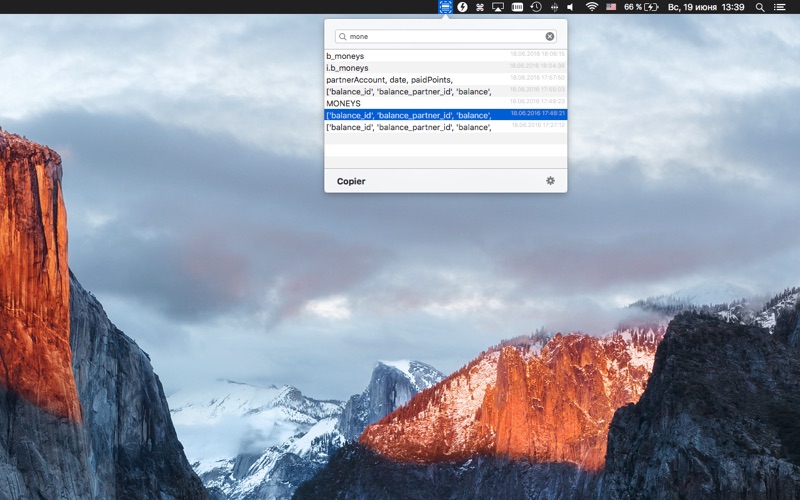Viewport: 800px width, 500px height.
Task: Click into the search field containing 'mone'
Action: 445,36
